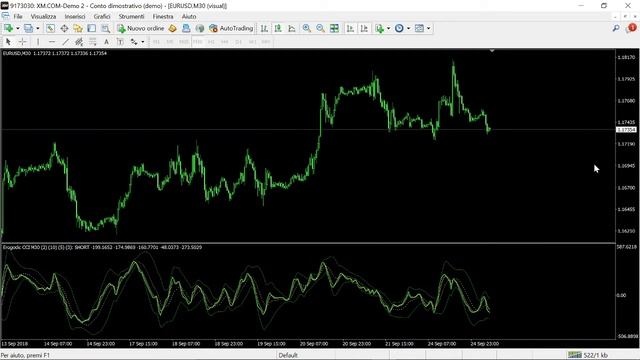This screenshot has height=360, width=640.
Task: Tile the chart windows
Action: pyautogui.click(x=334, y=28)
